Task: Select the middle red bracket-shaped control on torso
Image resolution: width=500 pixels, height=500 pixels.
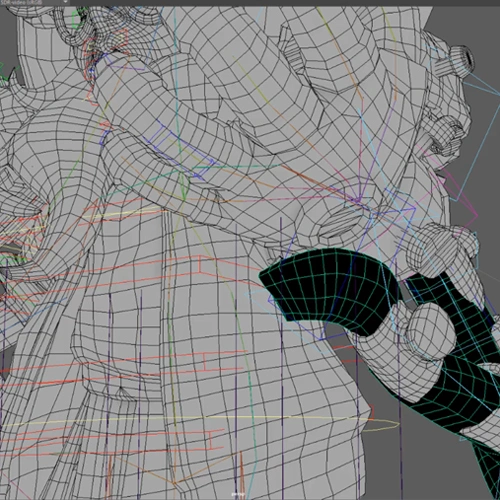Action: pyautogui.click(x=204, y=362)
